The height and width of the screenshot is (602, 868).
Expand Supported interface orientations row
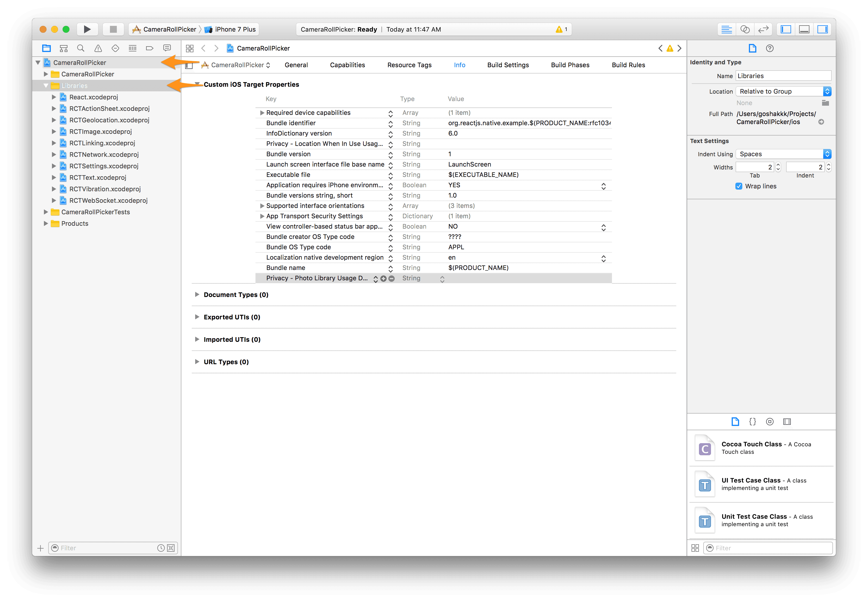[262, 206]
